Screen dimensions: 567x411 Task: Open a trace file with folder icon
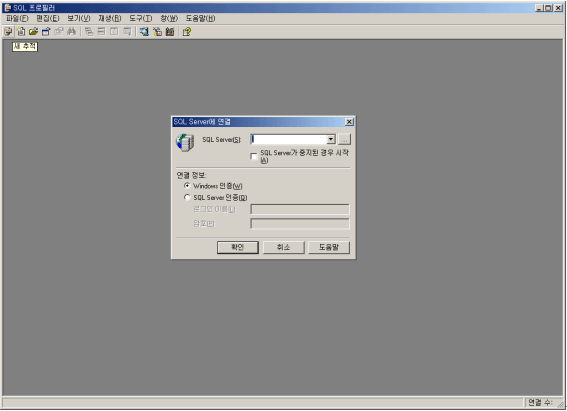click(x=33, y=32)
